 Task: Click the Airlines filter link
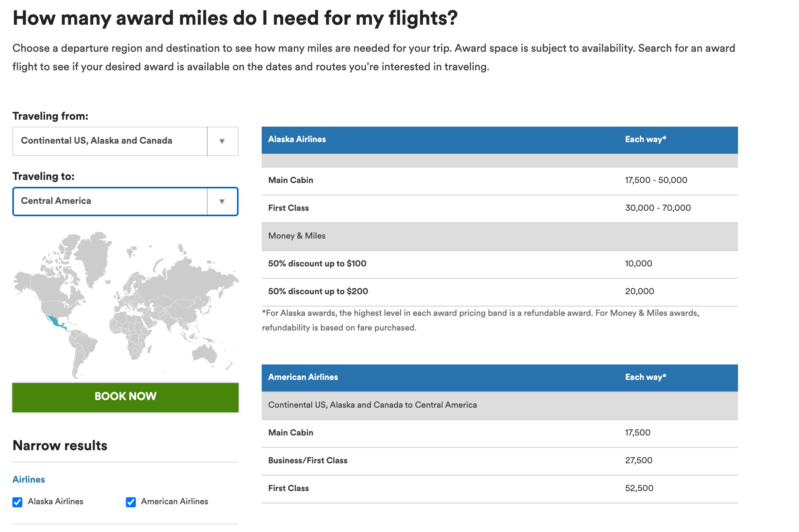pyautogui.click(x=29, y=479)
